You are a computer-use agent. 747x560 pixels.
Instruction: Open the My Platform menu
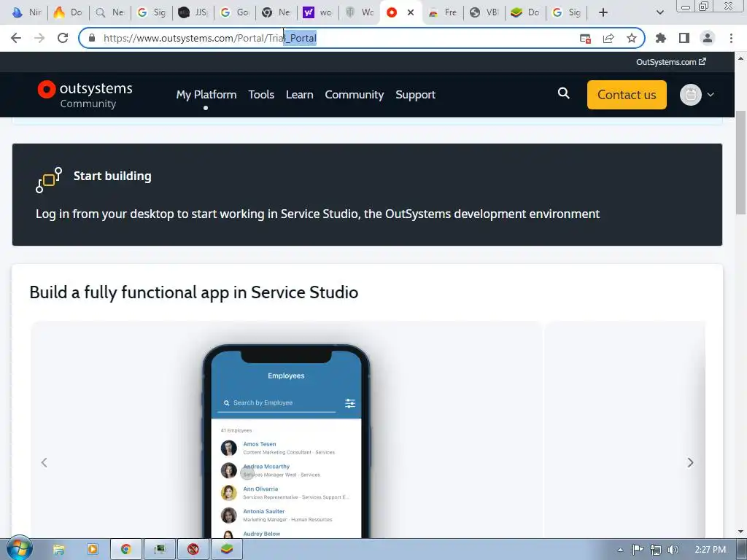point(206,95)
